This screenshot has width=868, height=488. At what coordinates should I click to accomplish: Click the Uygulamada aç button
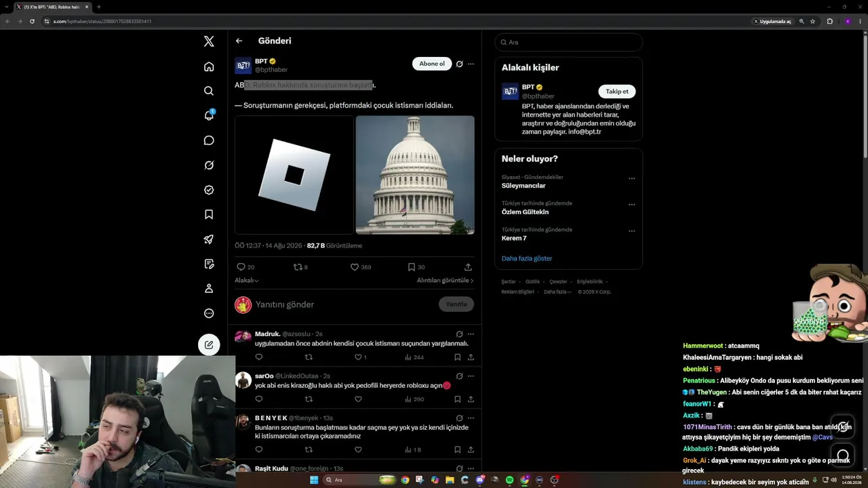[x=772, y=21]
